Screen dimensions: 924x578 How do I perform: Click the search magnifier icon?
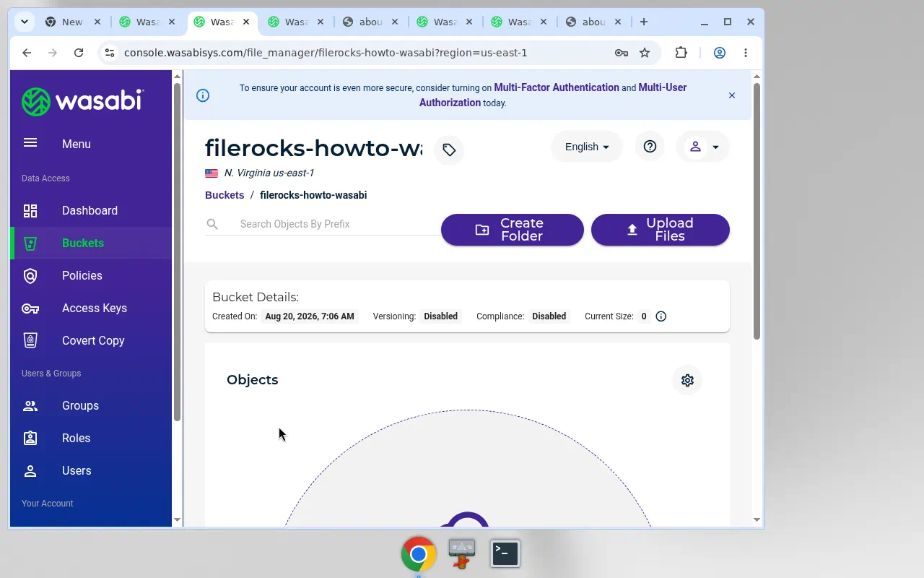[x=212, y=224]
